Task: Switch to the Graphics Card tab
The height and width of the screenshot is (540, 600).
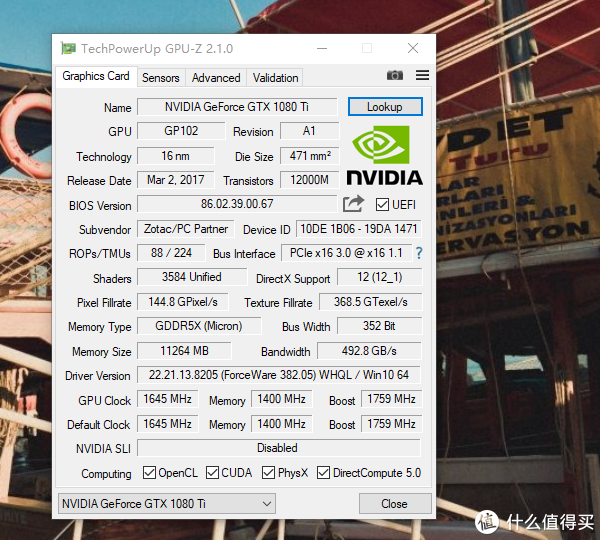Action: point(96,76)
